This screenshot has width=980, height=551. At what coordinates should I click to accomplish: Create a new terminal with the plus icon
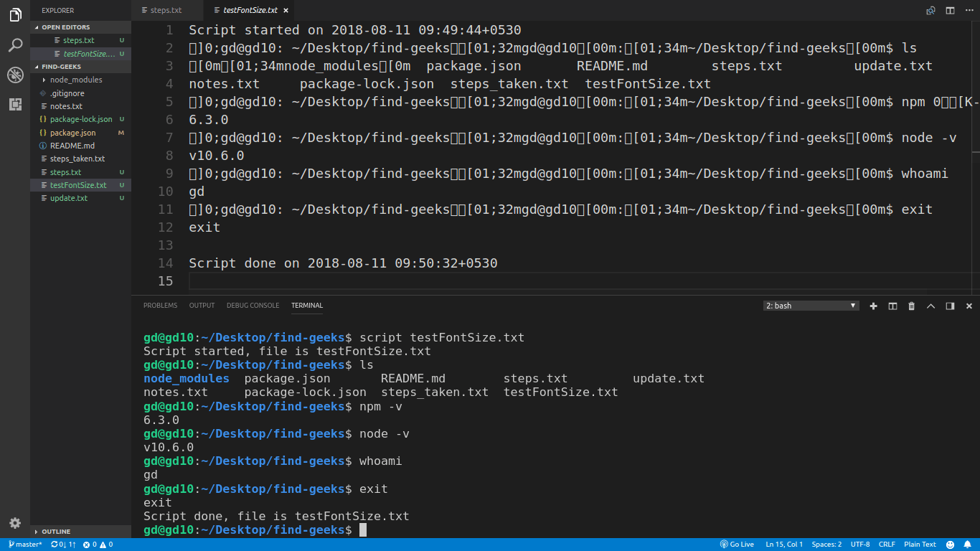point(873,306)
